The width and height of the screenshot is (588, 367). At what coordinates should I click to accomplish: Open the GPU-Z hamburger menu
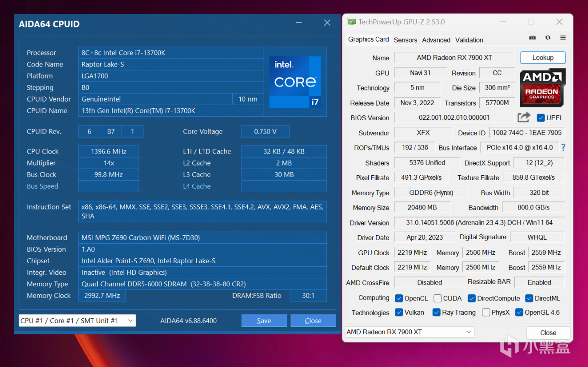pos(563,38)
